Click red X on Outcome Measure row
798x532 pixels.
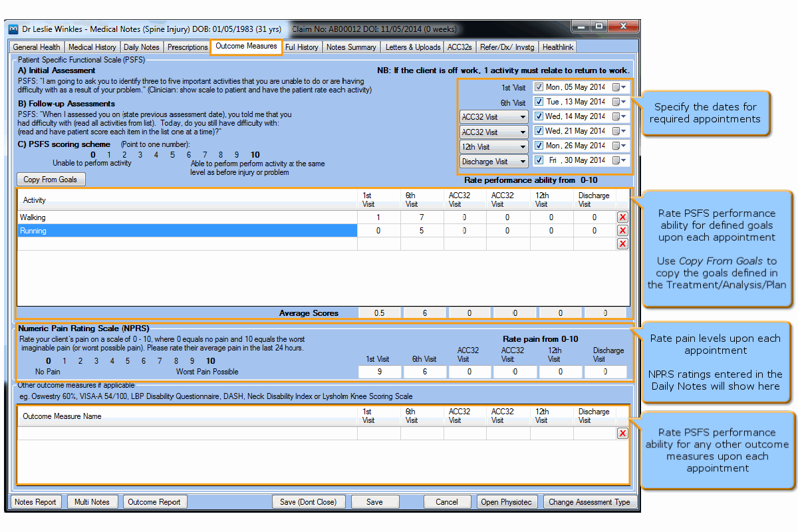pyautogui.click(x=622, y=434)
